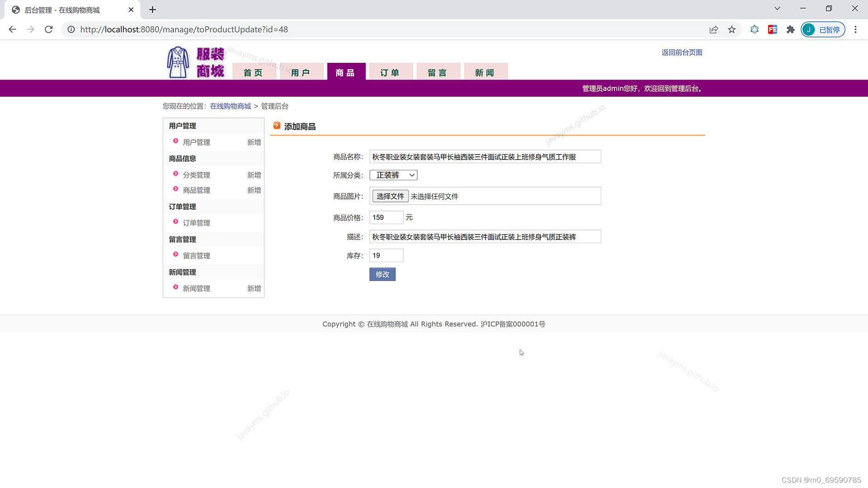This screenshot has height=488, width=868.
Task: Click 返回前台页面 link
Action: (682, 52)
